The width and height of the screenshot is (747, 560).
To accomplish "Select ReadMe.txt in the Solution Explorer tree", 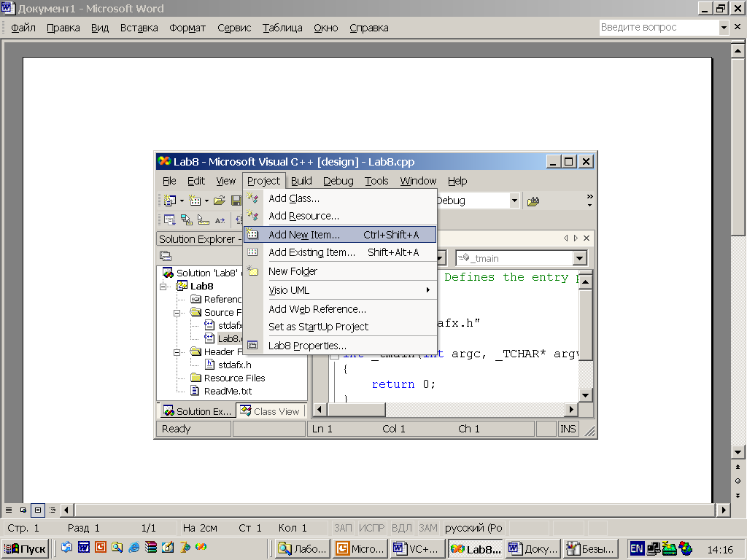I will [x=228, y=391].
